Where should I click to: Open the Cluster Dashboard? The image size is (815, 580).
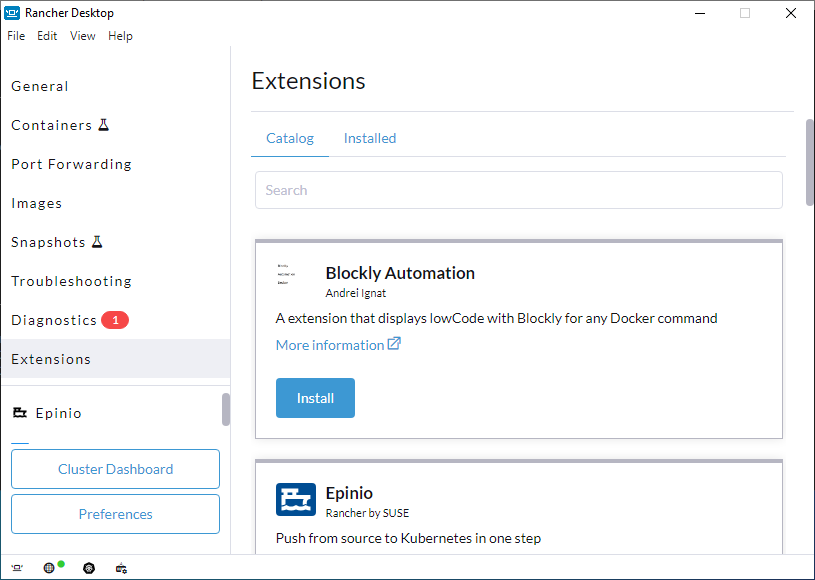point(115,469)
